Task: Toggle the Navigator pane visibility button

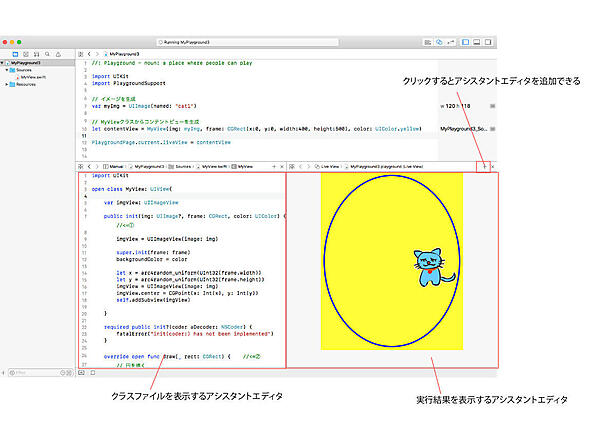Action: pos(465,42)
